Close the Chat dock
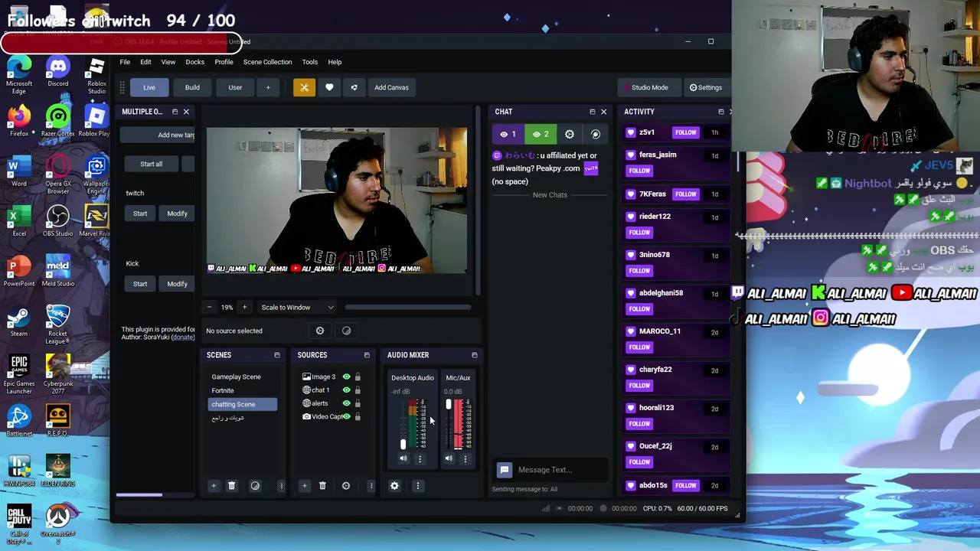 603,112
